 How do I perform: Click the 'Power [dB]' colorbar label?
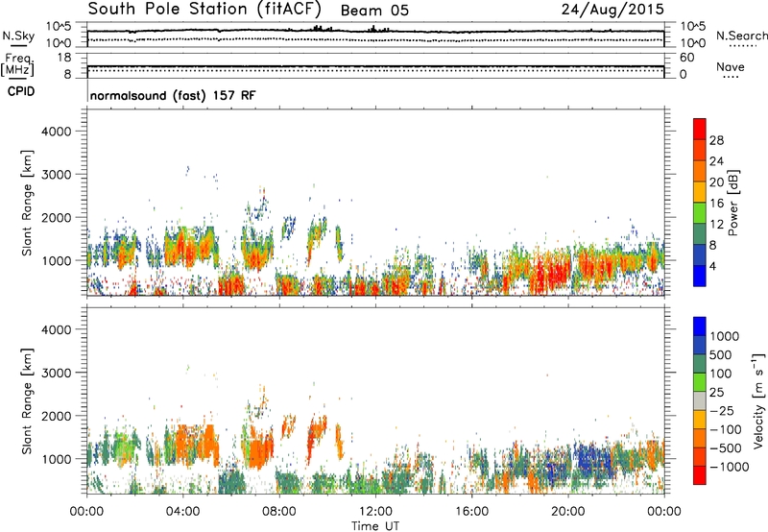[732, 203]
